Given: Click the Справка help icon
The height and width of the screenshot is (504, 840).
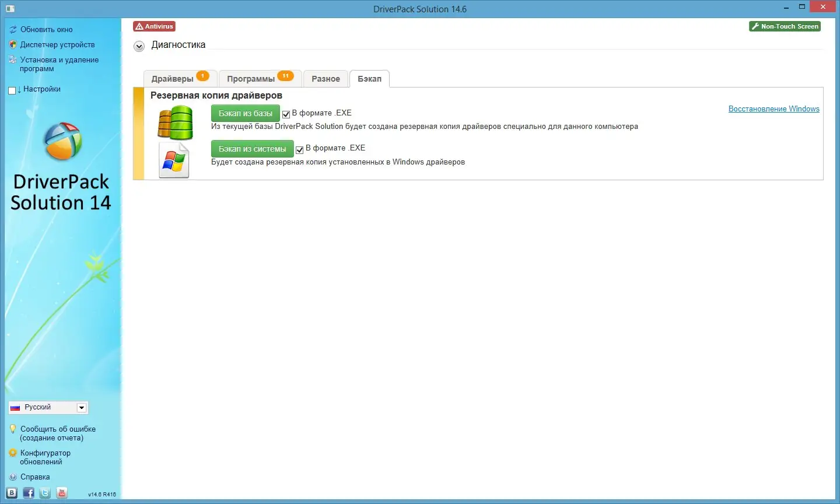Looking at the screenshot, I should coord(13,477).
